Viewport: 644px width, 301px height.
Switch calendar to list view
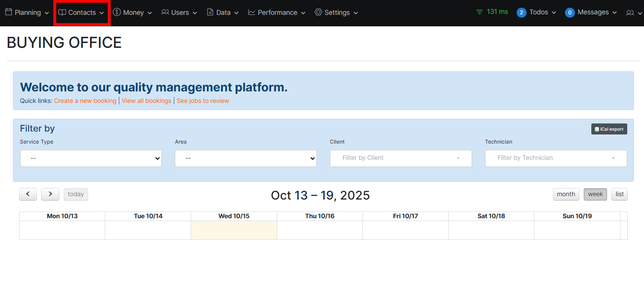pyautogui.click(x=620, y=194)
